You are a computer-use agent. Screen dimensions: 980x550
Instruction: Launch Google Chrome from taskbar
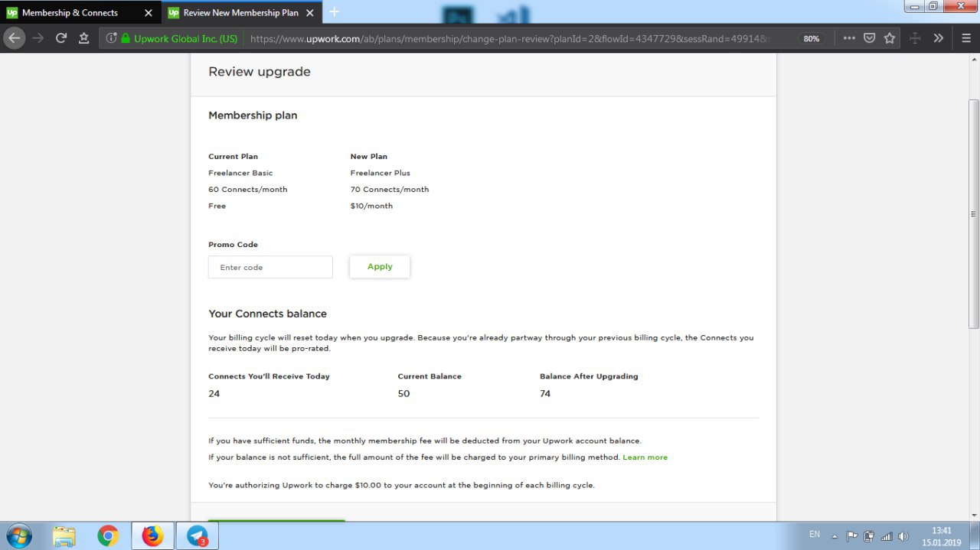(x=108, y=536)
